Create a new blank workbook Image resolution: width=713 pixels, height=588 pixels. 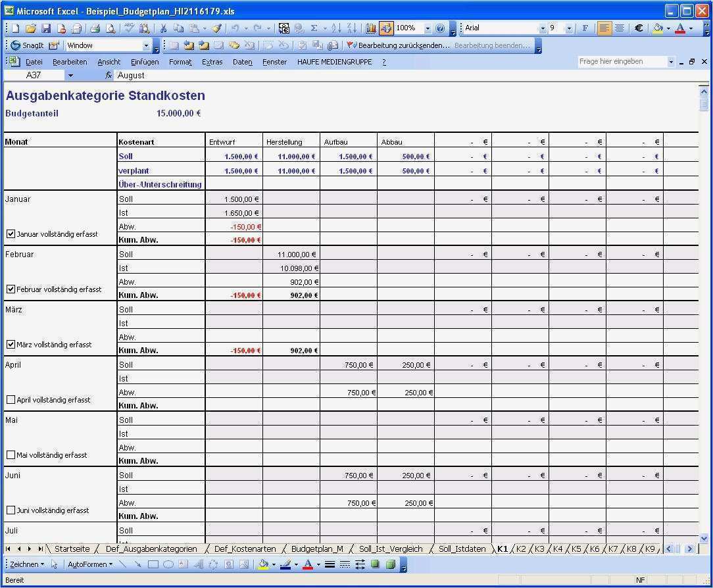click(x=16, y=28)
